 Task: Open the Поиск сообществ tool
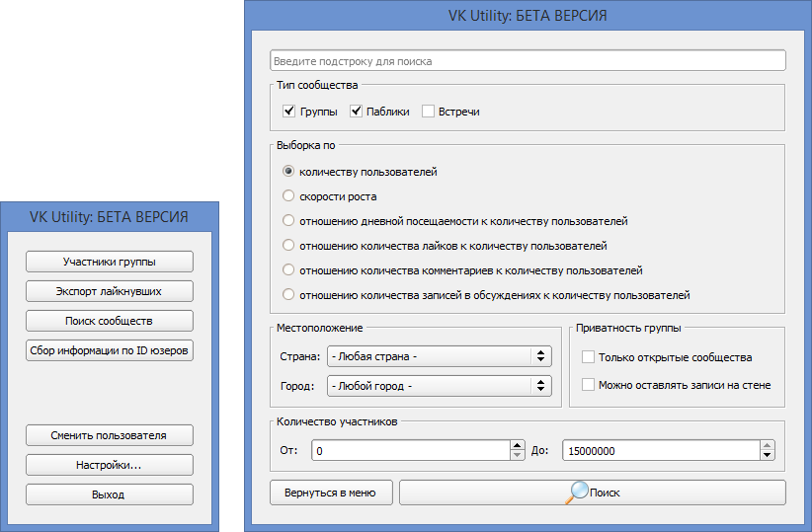coord(110,321)
